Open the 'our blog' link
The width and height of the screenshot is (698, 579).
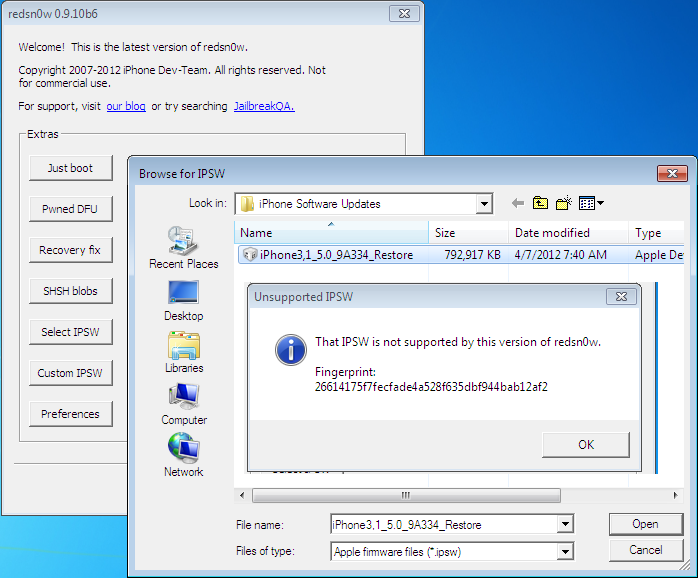(x=126, y=106)
